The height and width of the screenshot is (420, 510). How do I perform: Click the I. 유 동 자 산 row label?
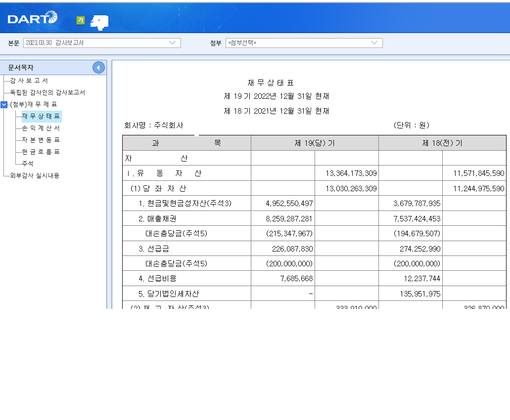click(x=164, y=173)
